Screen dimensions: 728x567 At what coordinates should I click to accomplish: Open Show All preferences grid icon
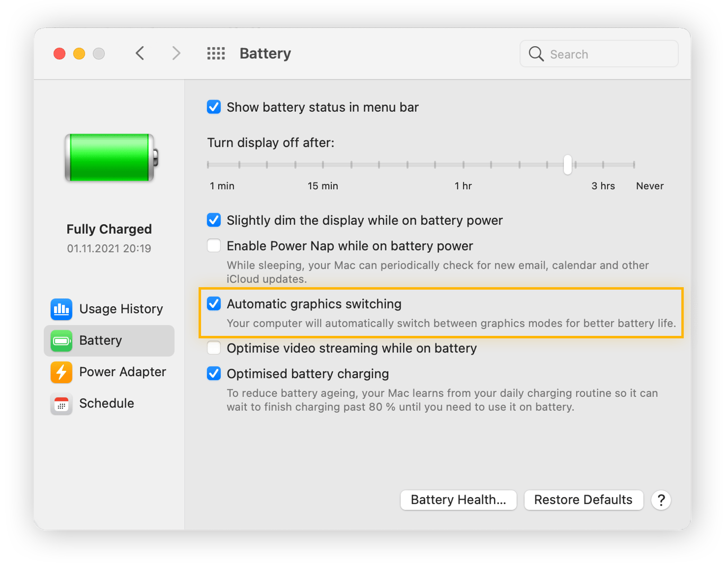point(215,53)
